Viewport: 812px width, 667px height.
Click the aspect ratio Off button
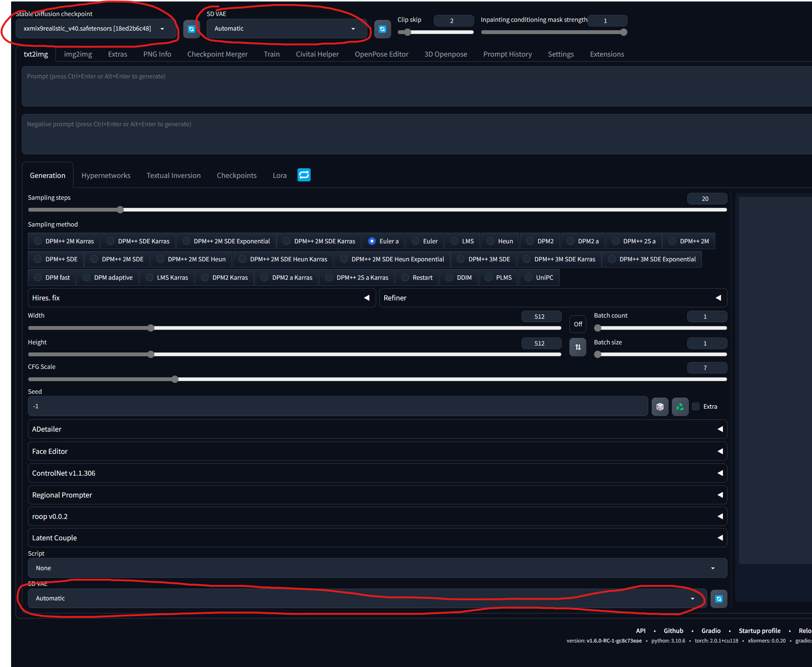tap(577, 324)
